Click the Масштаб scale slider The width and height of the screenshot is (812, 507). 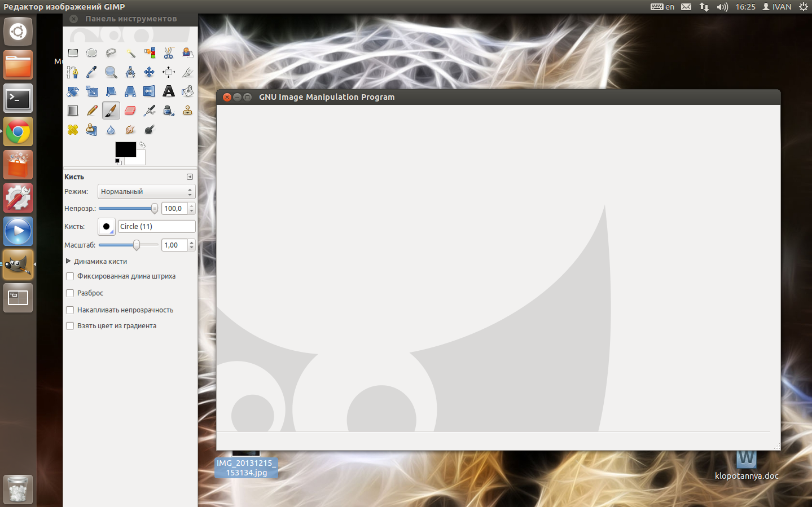pos(128,245)
